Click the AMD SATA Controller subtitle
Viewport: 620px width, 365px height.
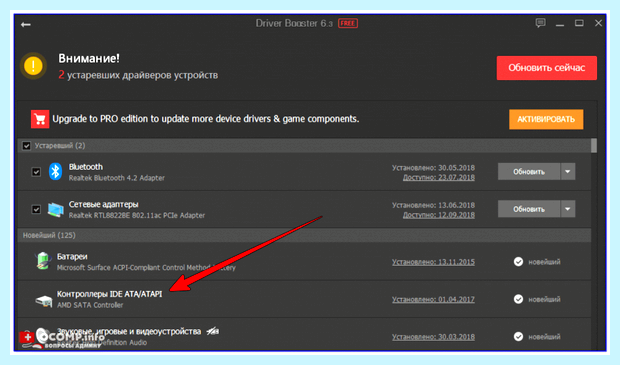pos(90,305)
